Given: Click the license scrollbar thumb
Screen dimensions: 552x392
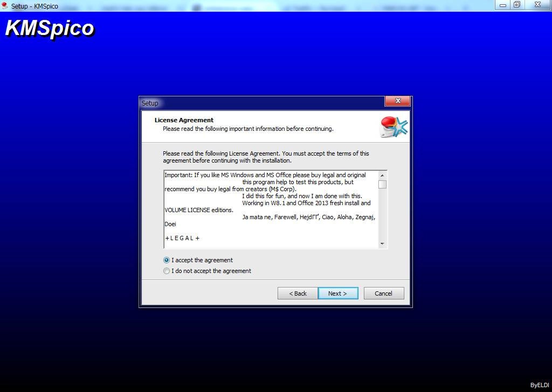Looking at the screenshot, I should point(382,184).
